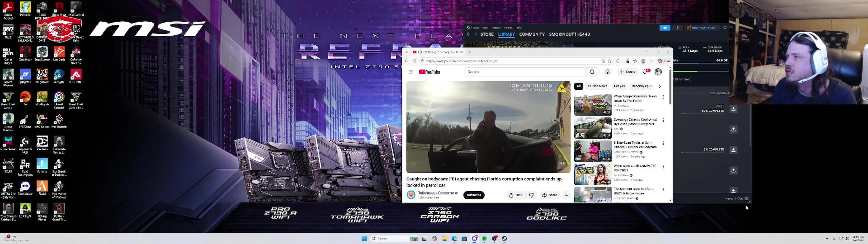
Task: Show hidden system tray icons chevron
Action: [827, 239]
